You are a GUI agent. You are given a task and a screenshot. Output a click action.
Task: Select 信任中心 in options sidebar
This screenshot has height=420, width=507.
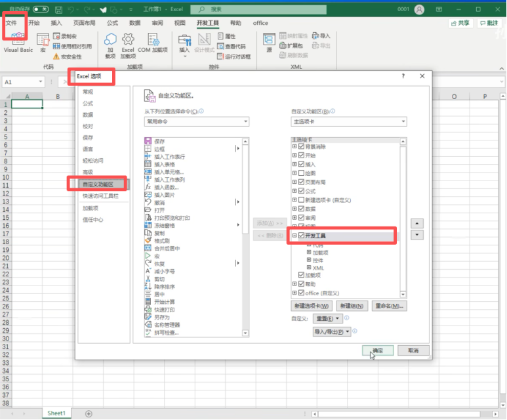[x=92, y=220]
